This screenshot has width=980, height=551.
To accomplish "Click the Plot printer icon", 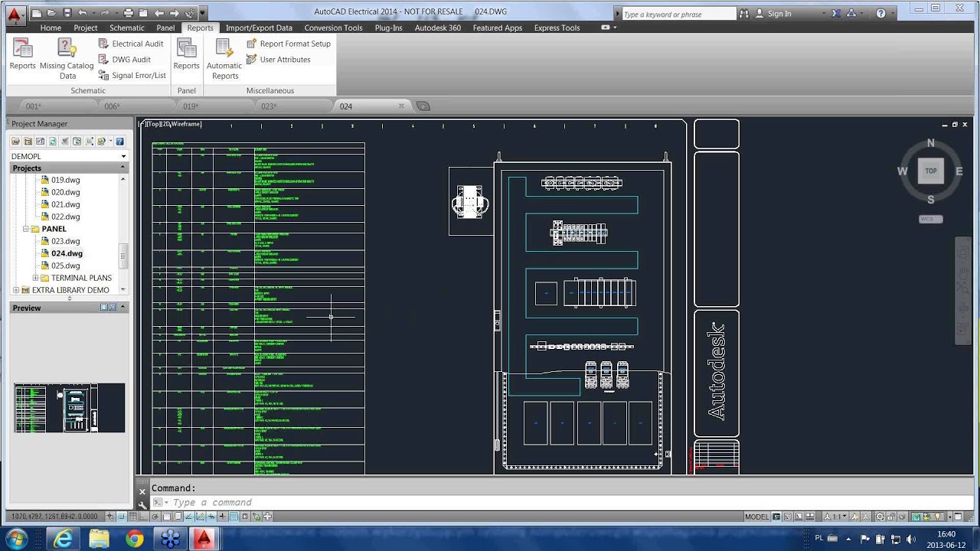I will [x=128, y=13].
